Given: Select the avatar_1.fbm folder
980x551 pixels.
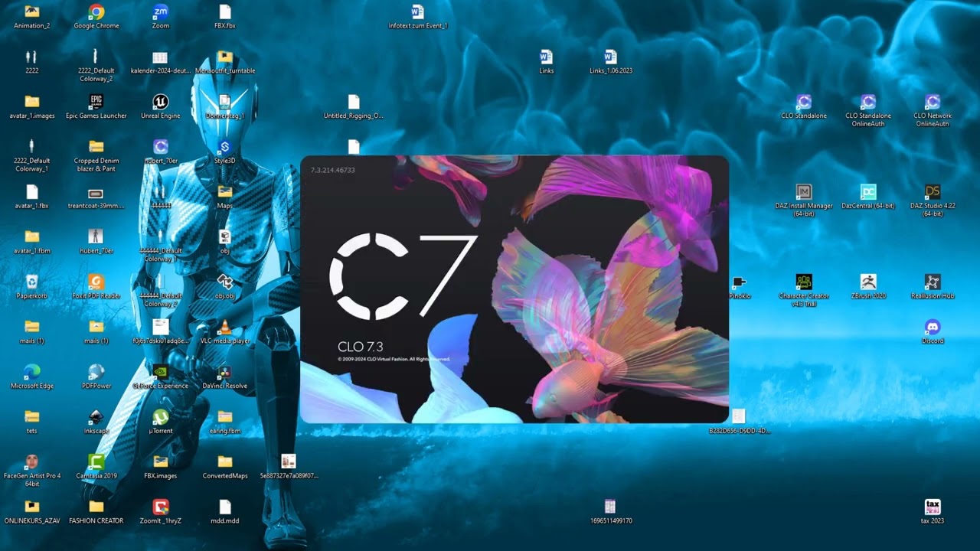Looking at the screenshot, I should pyautogui.click(x=31, y=236).
